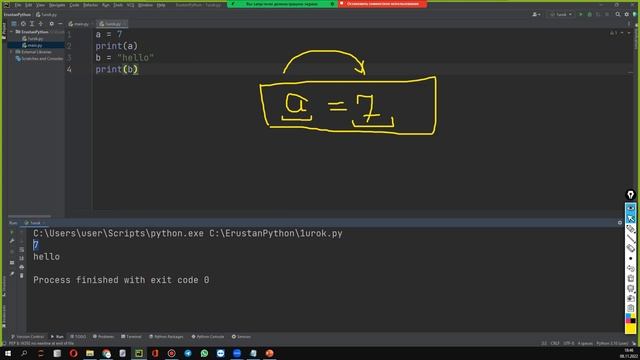Screen dimensions: 640x360
Task: Open the PyCharm taskbar icon
Action: (139, 353)
